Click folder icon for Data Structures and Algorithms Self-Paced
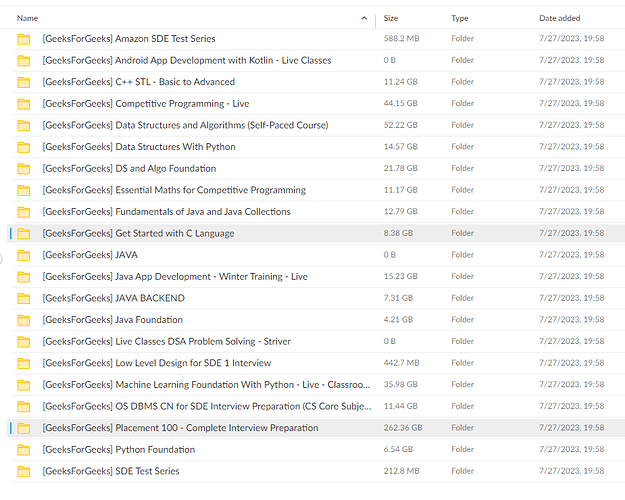The height and width of the screenshot is (500, 625). pos(24,126)
